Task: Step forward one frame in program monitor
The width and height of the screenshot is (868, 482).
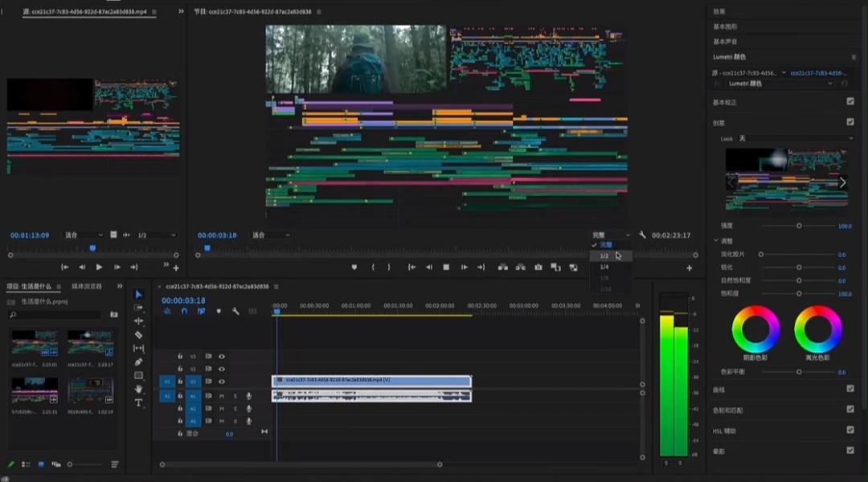Action: point(464,268)
